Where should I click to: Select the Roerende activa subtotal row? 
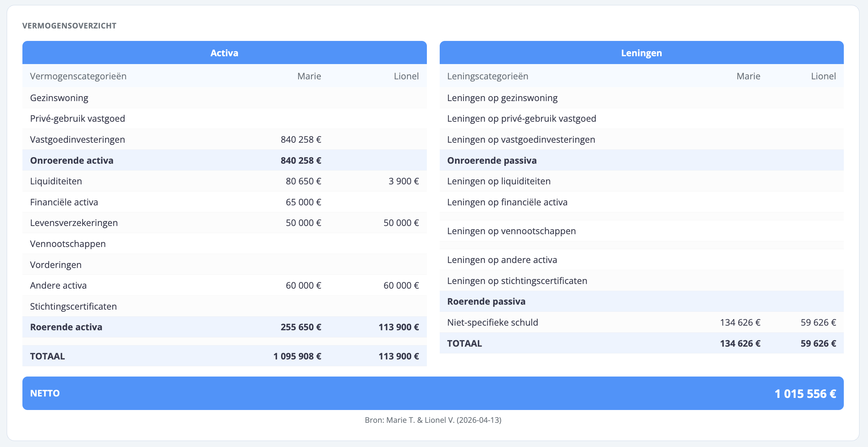tap(66, 327)
